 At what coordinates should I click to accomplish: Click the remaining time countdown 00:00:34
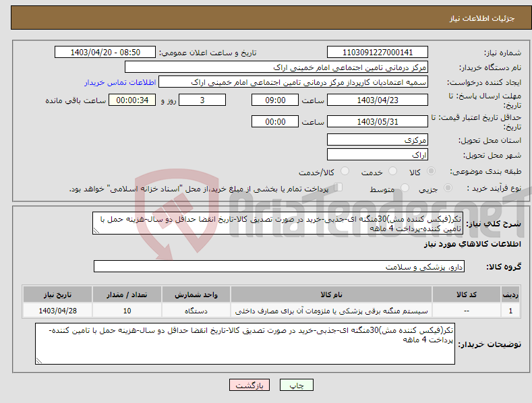tap(132, 100)
